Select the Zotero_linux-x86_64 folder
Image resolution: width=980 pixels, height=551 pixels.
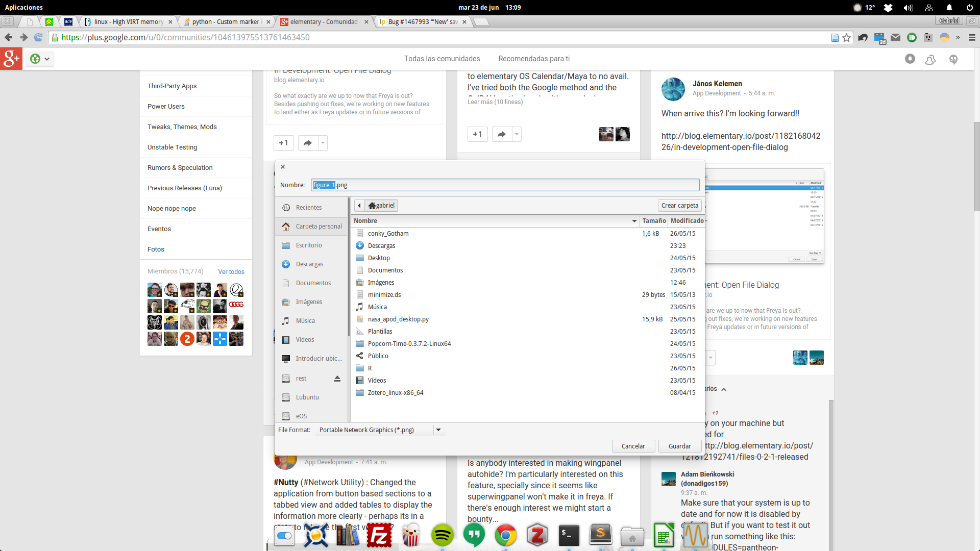click(528, 393)
